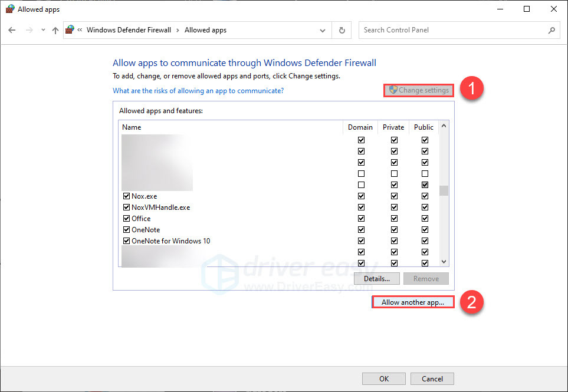
Task: Minimize the Allowed apps window
Action: [500, 9]
